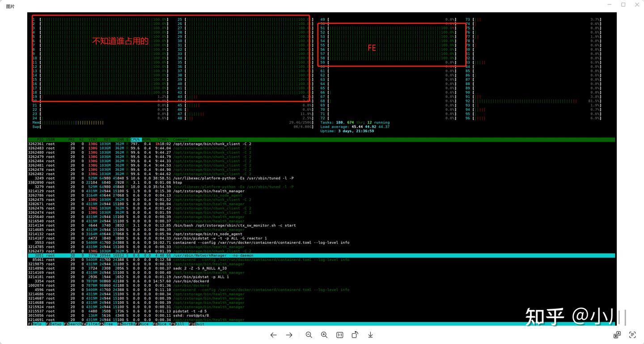The height and width of the screenshot is (344, 644).
Task: Select the RES column header
Action: [x=107, y=140]
